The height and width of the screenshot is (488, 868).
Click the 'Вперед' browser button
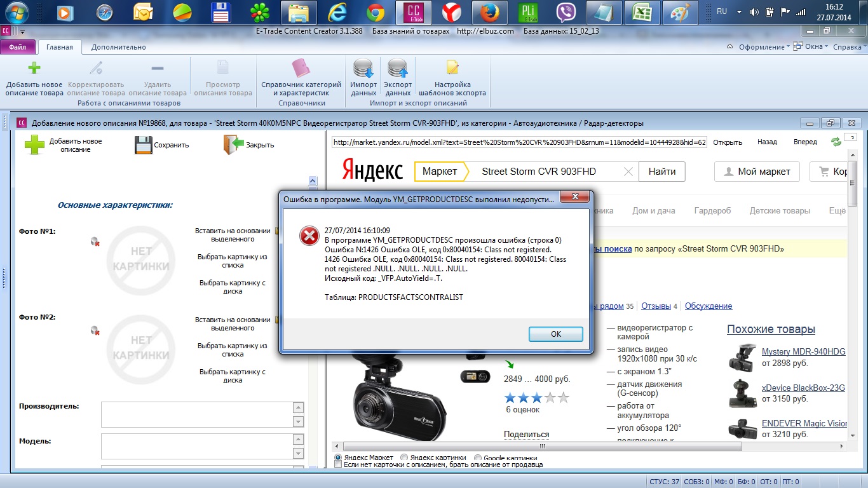click(805, 142)
